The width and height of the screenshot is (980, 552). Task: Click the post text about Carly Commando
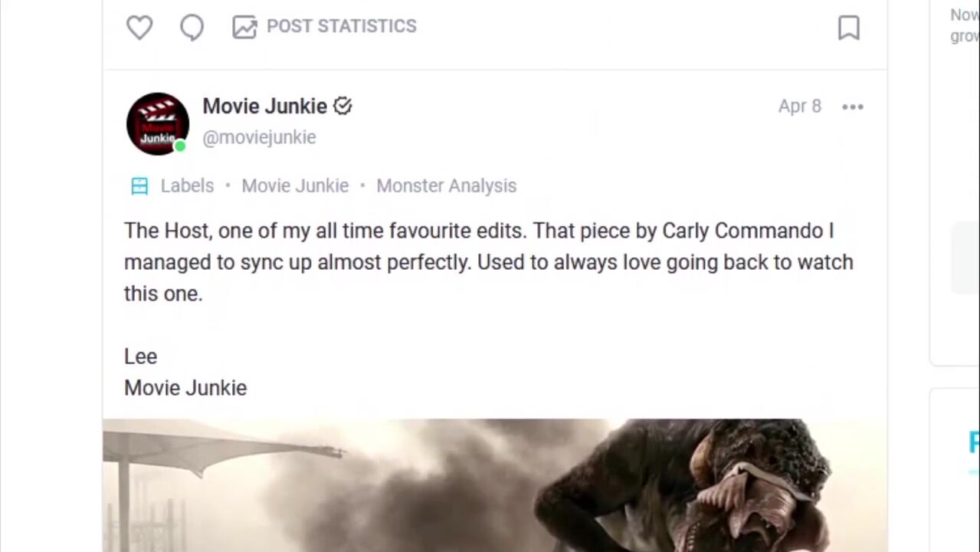488,262
